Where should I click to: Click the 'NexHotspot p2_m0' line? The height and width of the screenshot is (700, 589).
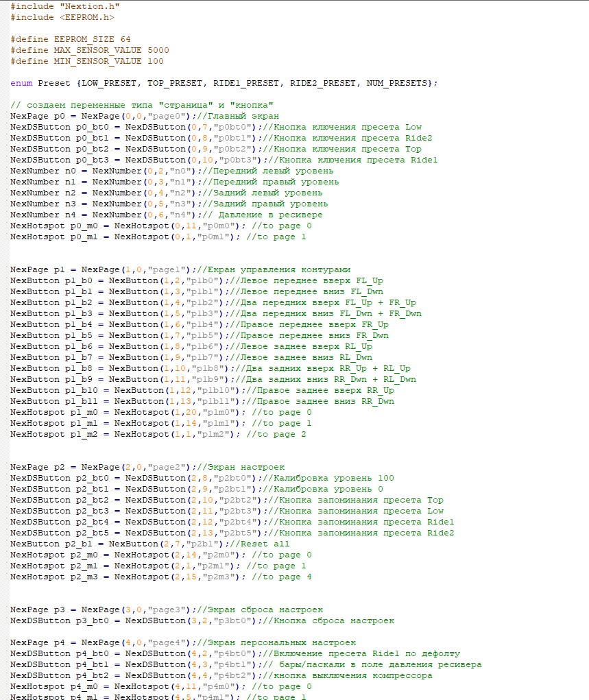pos(161,555)
